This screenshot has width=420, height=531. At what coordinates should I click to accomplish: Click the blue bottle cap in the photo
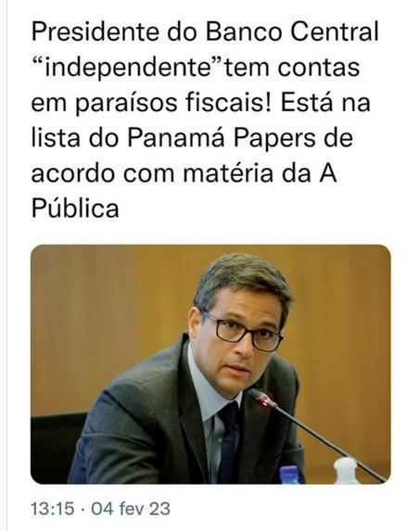click(288, 474)
